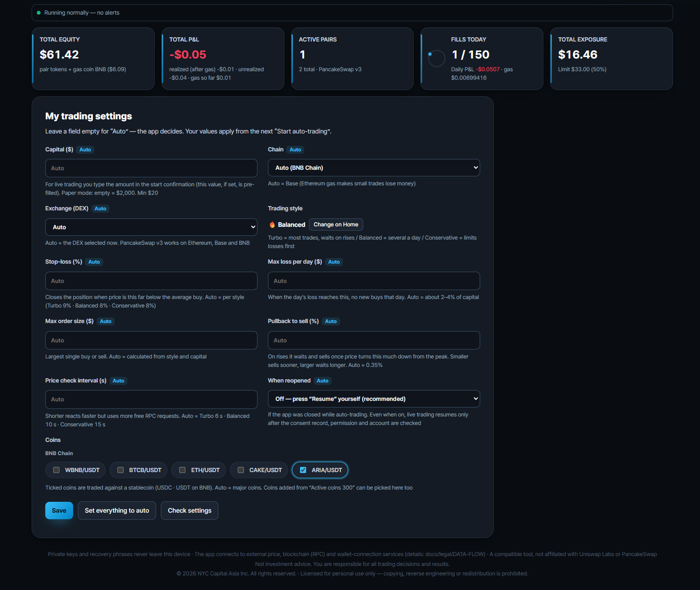Click the "BNB Chain" coins group label
Screen dimensions: 700x590
(x=59, y=453)
